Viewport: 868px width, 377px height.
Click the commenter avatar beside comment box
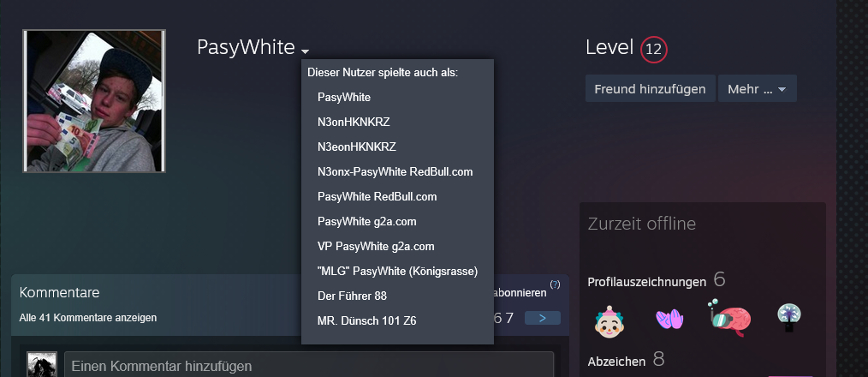42,364
